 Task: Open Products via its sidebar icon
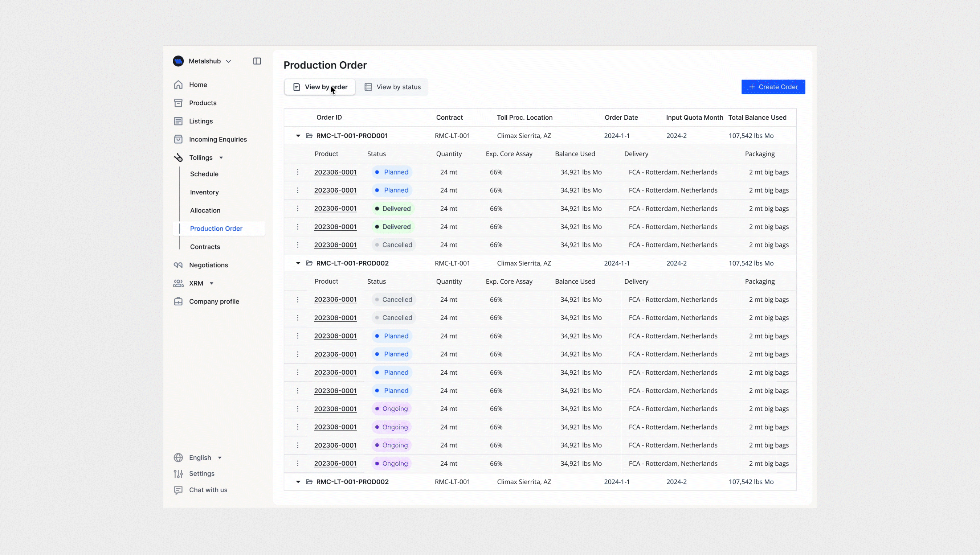coord(179,103)
